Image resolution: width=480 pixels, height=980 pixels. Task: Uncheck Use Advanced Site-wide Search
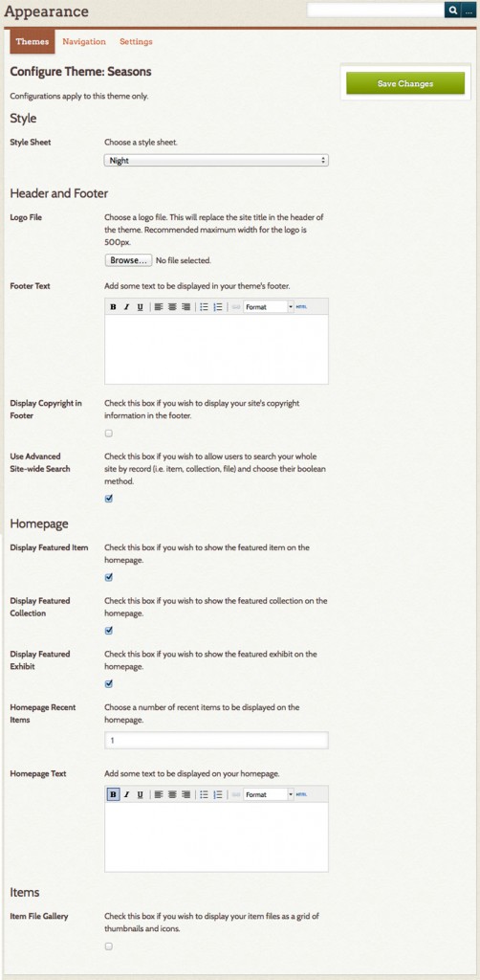pos(109,498)
